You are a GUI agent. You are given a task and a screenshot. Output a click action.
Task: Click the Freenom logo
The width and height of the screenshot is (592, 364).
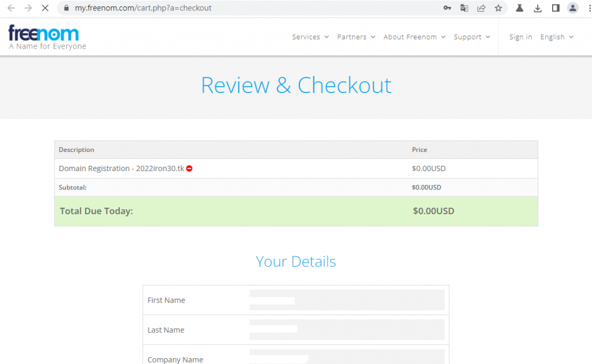pos(43,33)
